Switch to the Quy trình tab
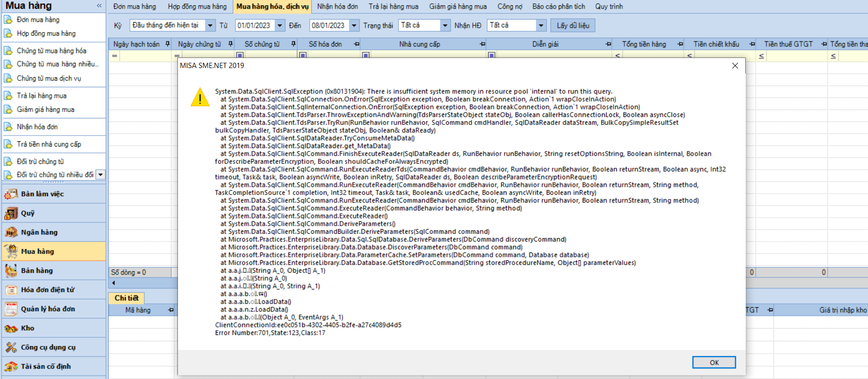Screen dimensions: 868x379 tap(609, 7)
